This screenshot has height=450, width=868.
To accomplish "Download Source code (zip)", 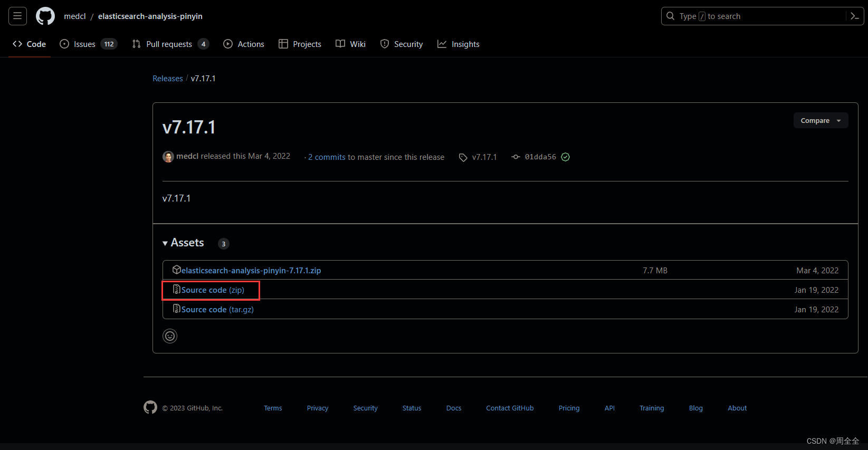I will pos(213,290).
